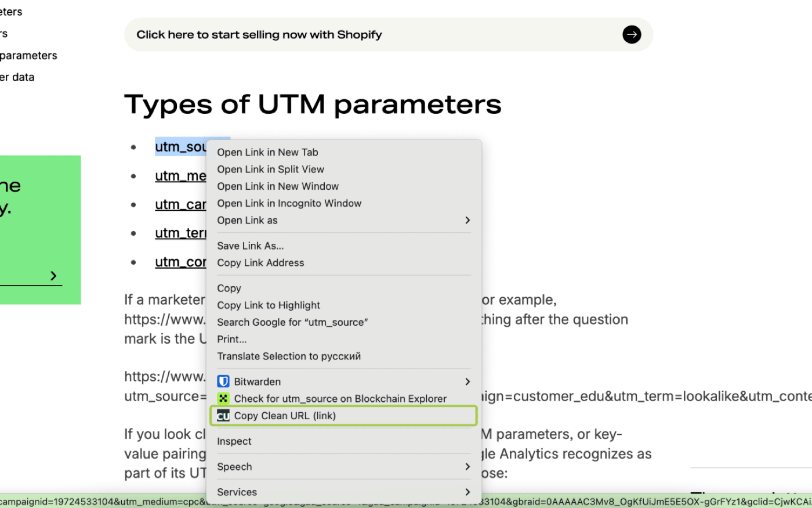Screen dimensions: 812x508
Task: Click the "parameters" sidebar contents link
Action: 28,56
